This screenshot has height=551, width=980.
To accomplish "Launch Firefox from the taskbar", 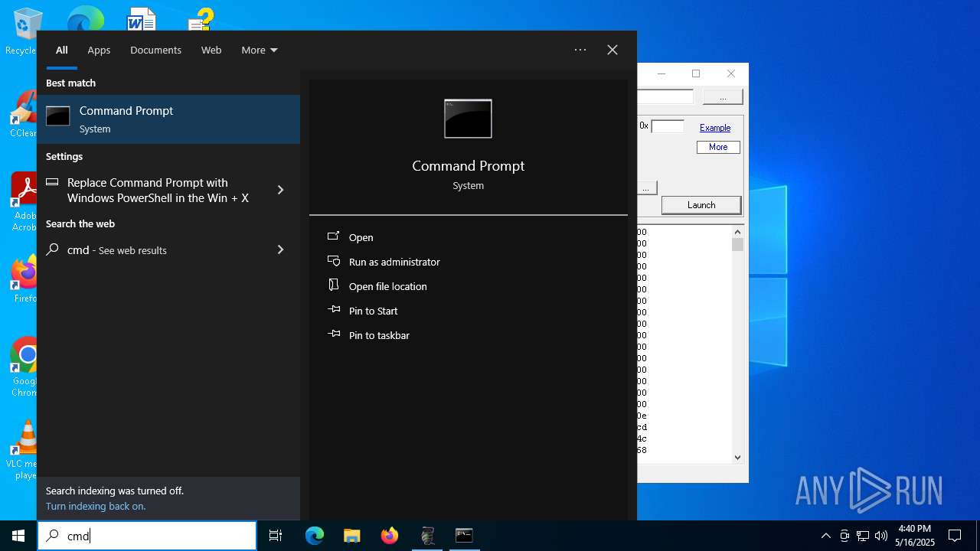I will pos(389,536).
